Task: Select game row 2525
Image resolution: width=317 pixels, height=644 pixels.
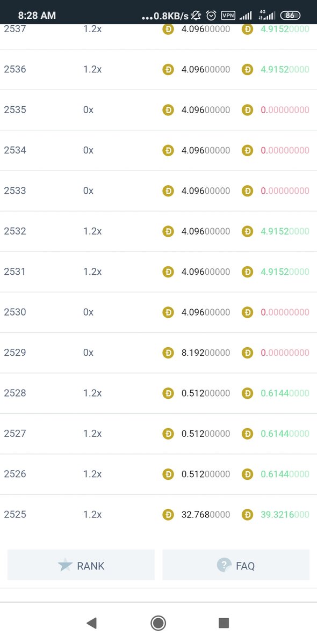Action: pyautogui.click(x=158, y=515)
